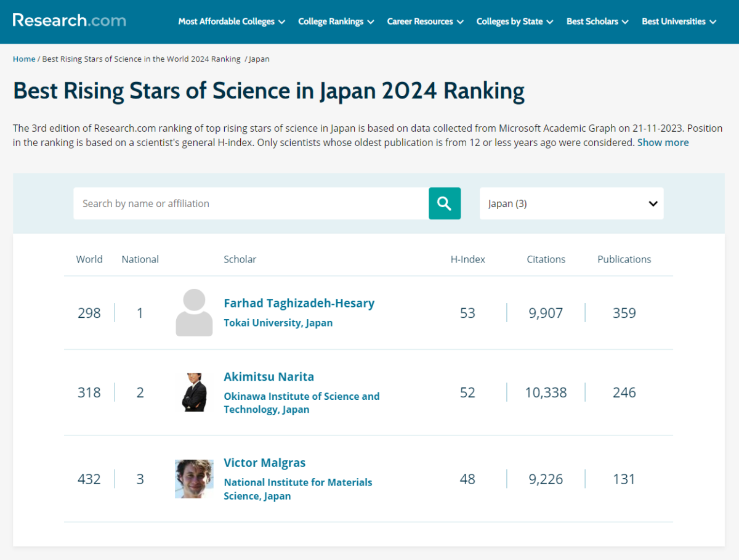Viewport: 739px width, 560px height.
Task: Click Farhad Taghizadeh-Hesary's placeholder avatar
Action: click(x=193, y=312)
